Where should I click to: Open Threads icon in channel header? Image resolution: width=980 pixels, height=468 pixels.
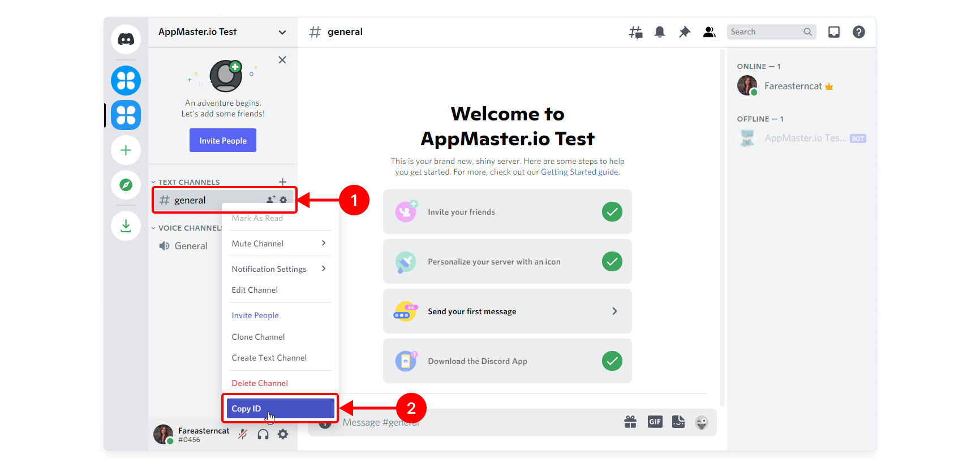tap(635, 32)
